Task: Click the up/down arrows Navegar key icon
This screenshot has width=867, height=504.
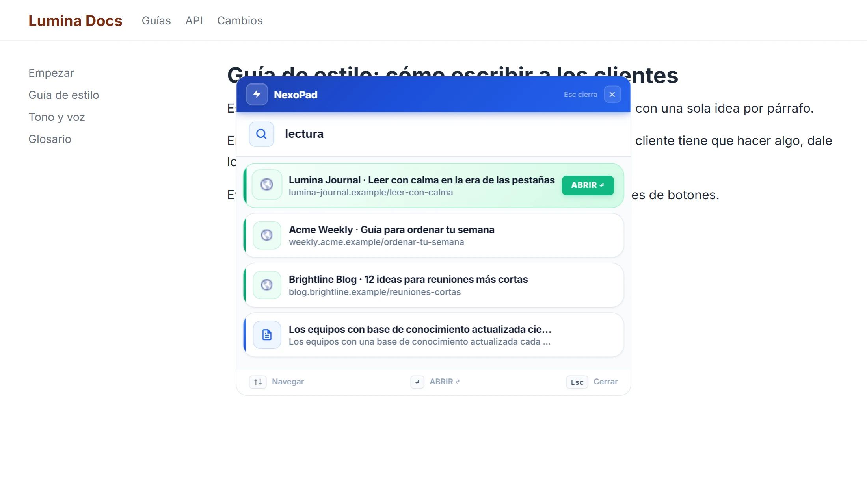Action: [258, 382]
